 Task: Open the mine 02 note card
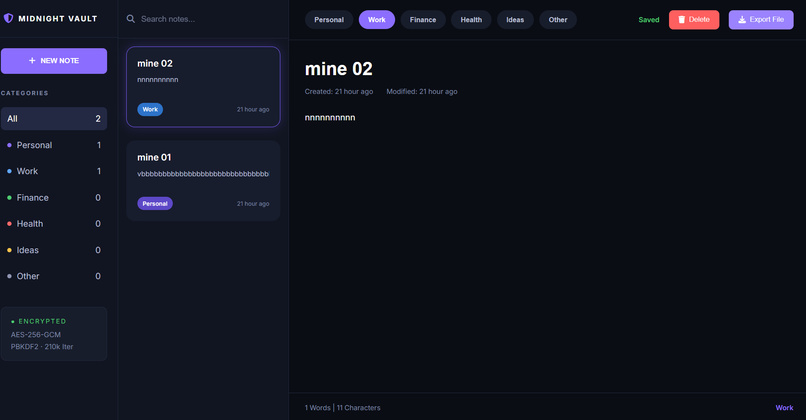(203, 86)
